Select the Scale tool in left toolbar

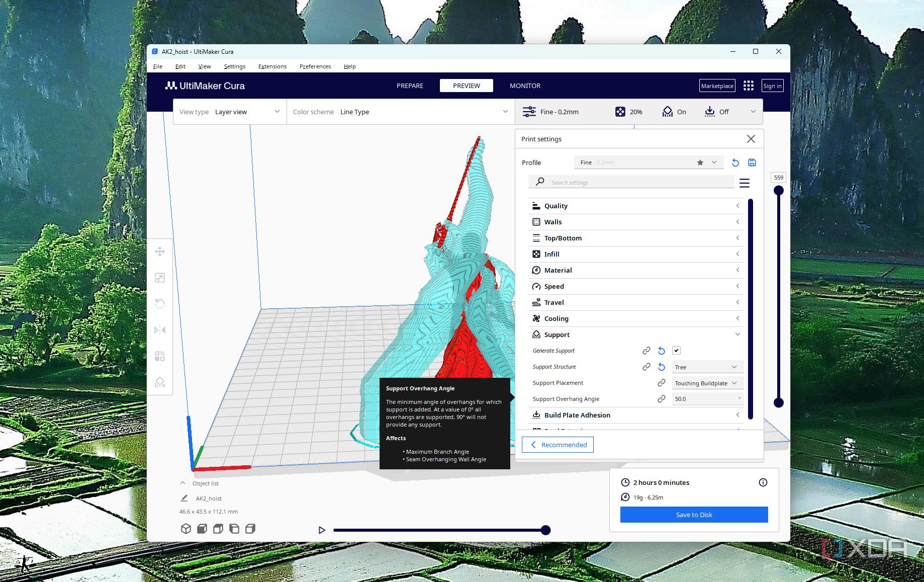pos(160,278)
